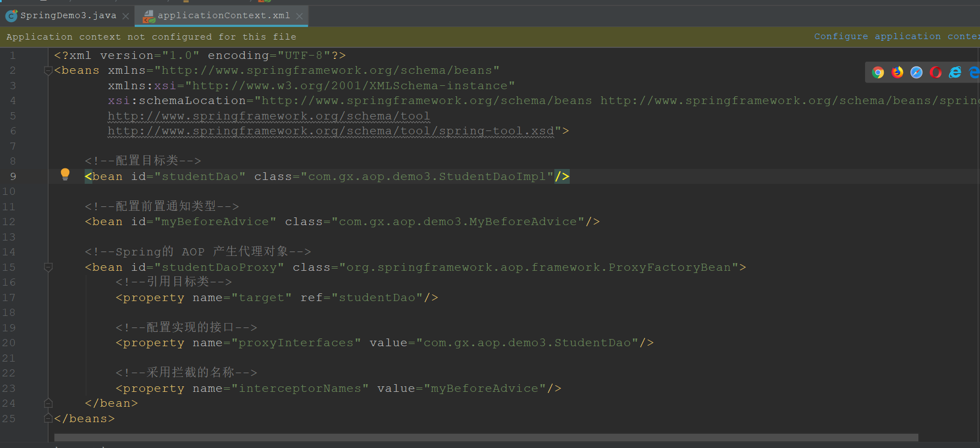Viewport: 980px width, 448px height.
Task: Click the UTF-8 encoding value on line 1
Action: pyautogui.click(x=304, y=56)
